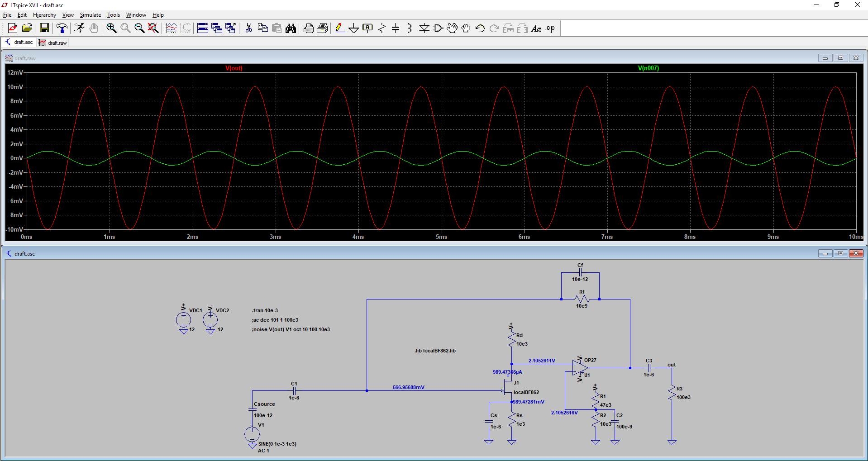868x461 pixels.
Task: Click the Find binoculars icon
Action: point(291,28)
